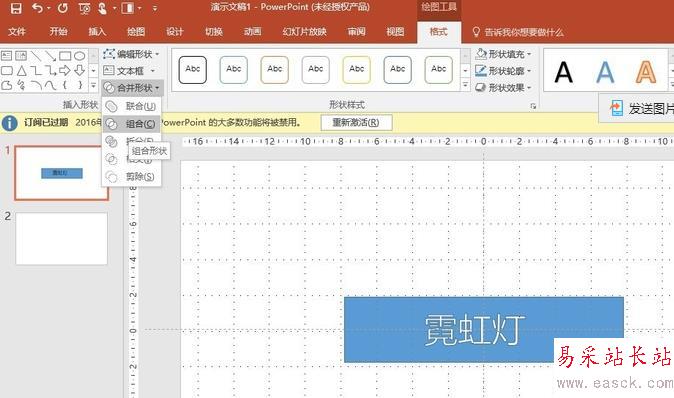
Task: Switch to the 切换 tab
Action: pyautogui.click(x=214, y=31)
